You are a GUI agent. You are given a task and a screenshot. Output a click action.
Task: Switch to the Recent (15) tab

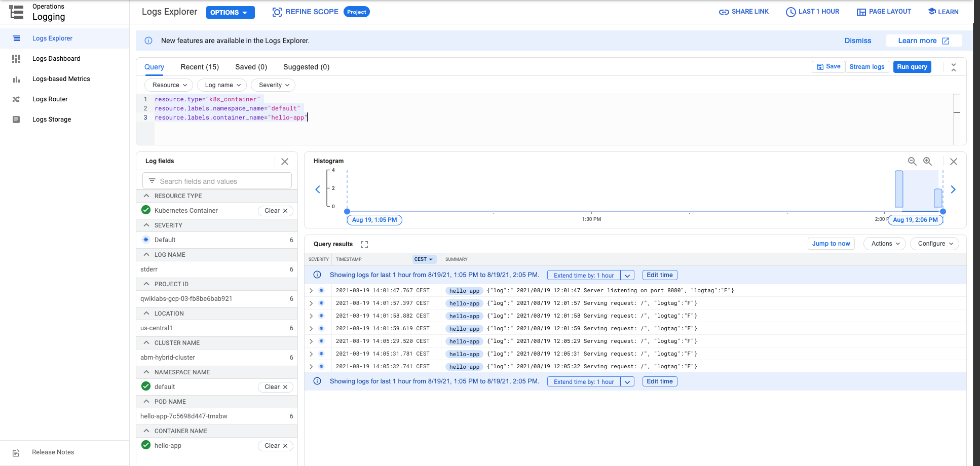pyautogui.click(x=200, y=67)
